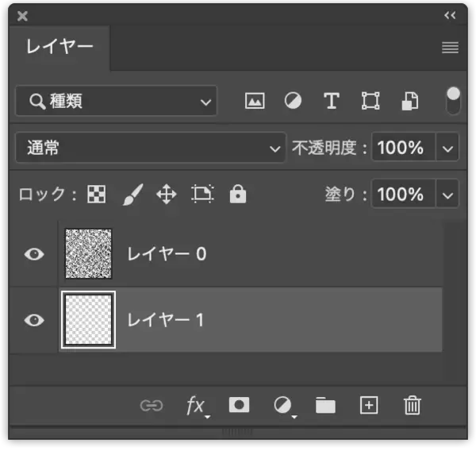Delete layer with trash icon
Viewport: 476px width, 451px height.
tap(413, 406)
